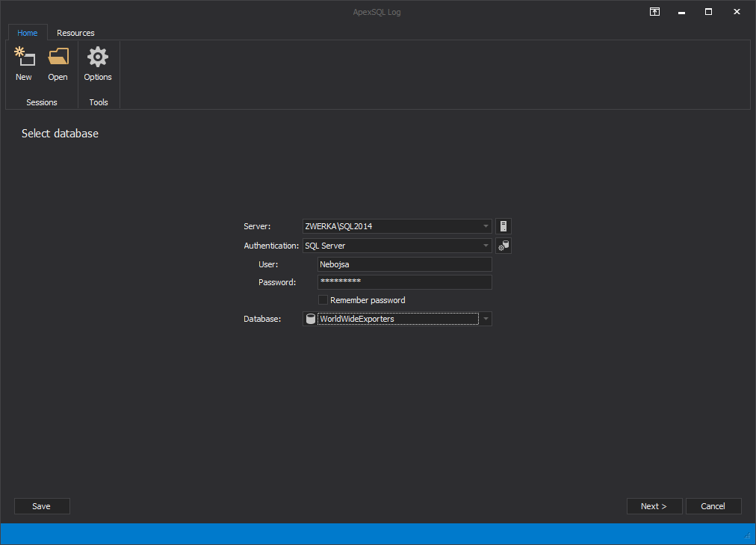Switch to the Resources tab
The height and width of the screenshot is (545, 756).
pyautogui.click(x=75, y=33)
